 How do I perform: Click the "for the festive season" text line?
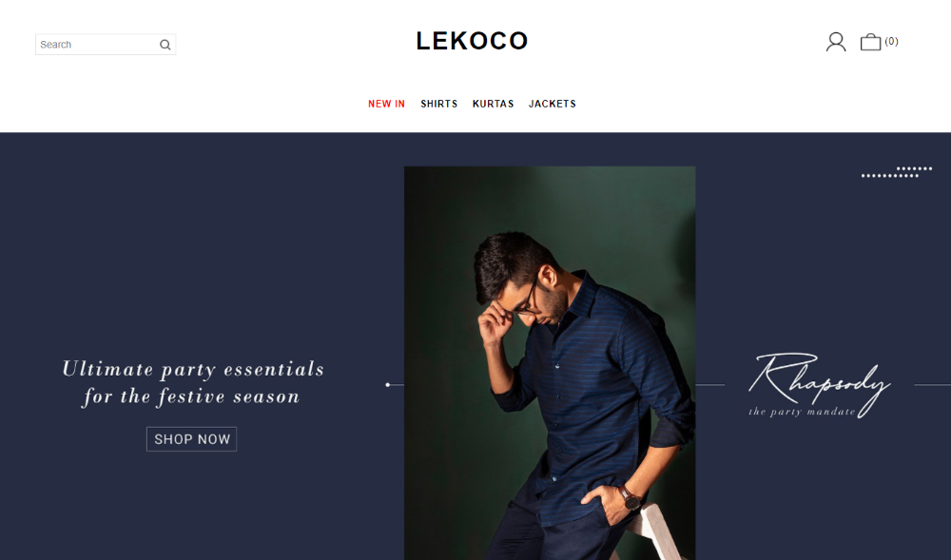pyautogui.click(x=192, y=396)
